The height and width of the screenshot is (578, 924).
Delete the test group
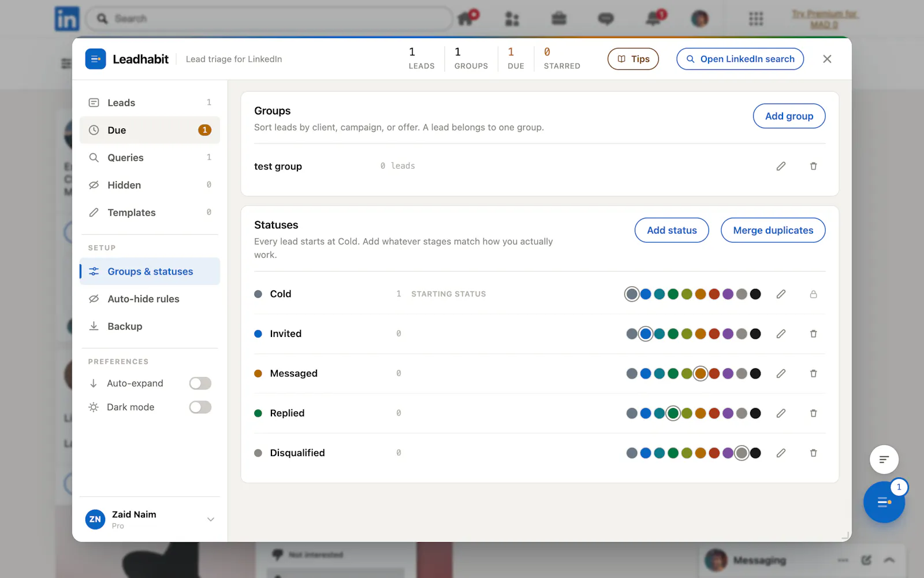click(x=813, y=166)
